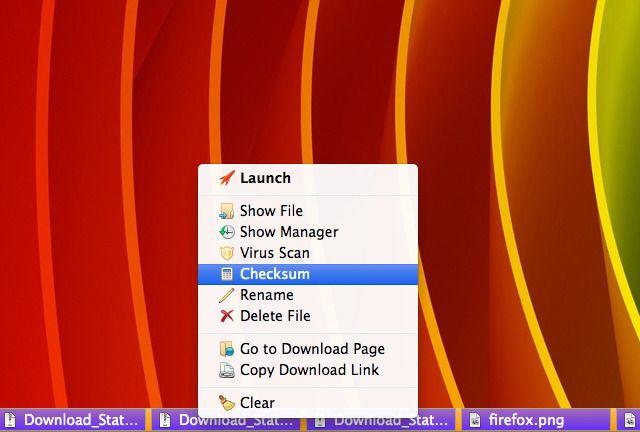Click the shield icon next to Virus Scan
The image size is (640, 432).
[227, 253]
